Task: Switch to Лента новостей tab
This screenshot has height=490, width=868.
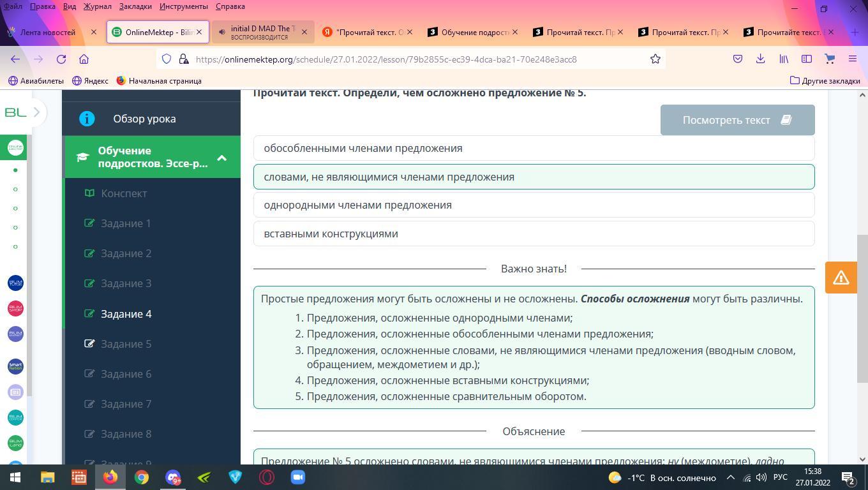Action: click(x=48, y=32)
